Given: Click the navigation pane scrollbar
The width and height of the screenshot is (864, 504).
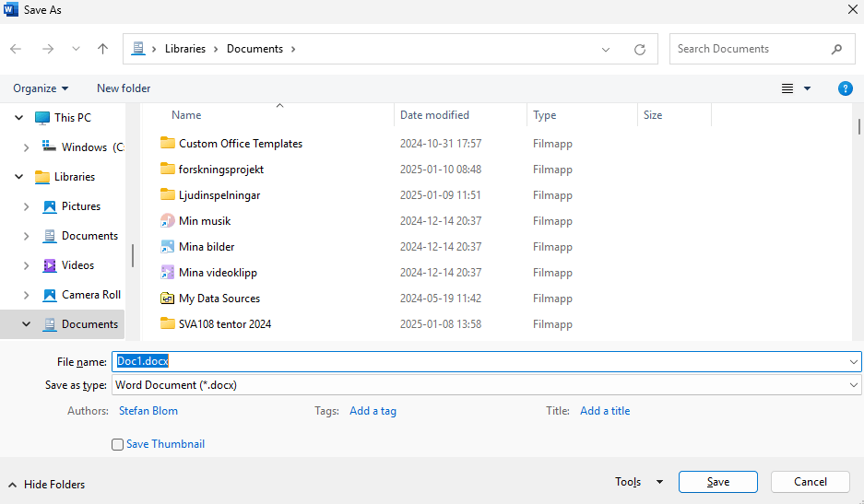Looking at the screenshot, I should tap(133, 256).
